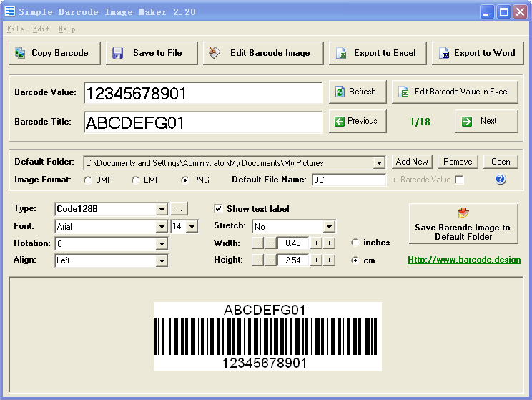Click Export to Word icon button

coord(478,54)
